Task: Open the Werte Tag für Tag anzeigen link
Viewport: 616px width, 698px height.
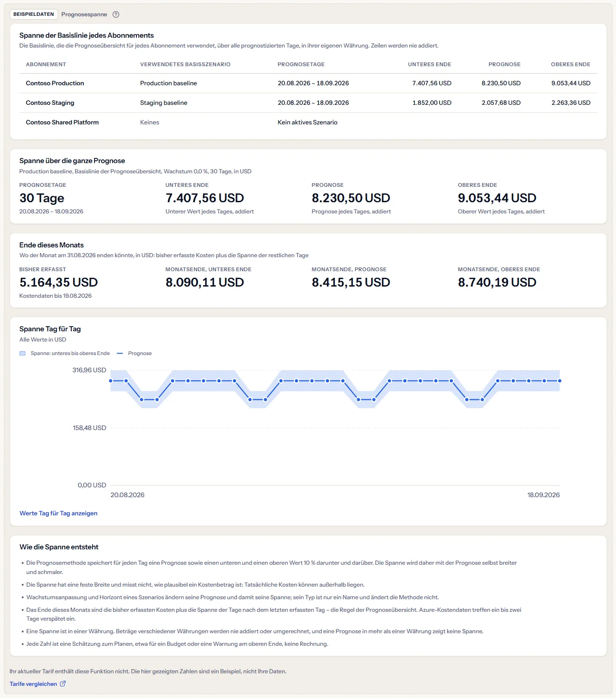Action: tap(59, 513)
